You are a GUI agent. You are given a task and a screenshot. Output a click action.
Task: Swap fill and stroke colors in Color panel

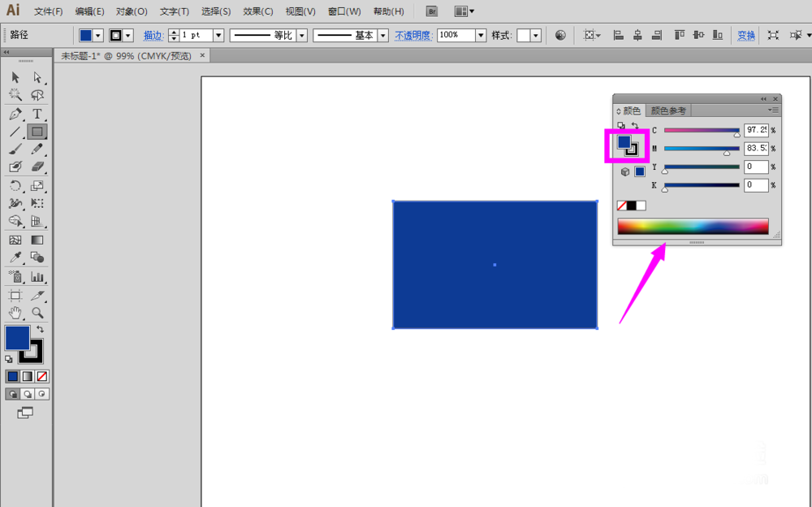point(635,125)
